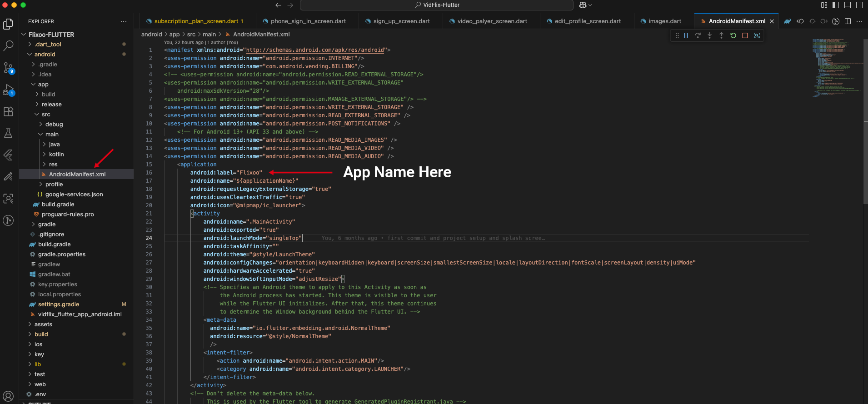Open Explorer panel more actions ellipsis
Screen dimensions: 868x404
pos(124,21)
